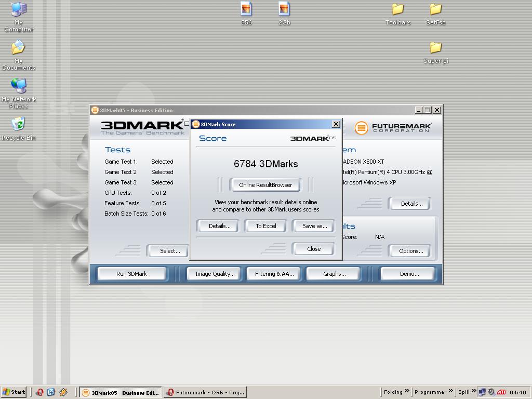Viewport: 532px width, 399px height.
Task: Click the third quick launch pencil icon
Action: (x=63, y=392)
